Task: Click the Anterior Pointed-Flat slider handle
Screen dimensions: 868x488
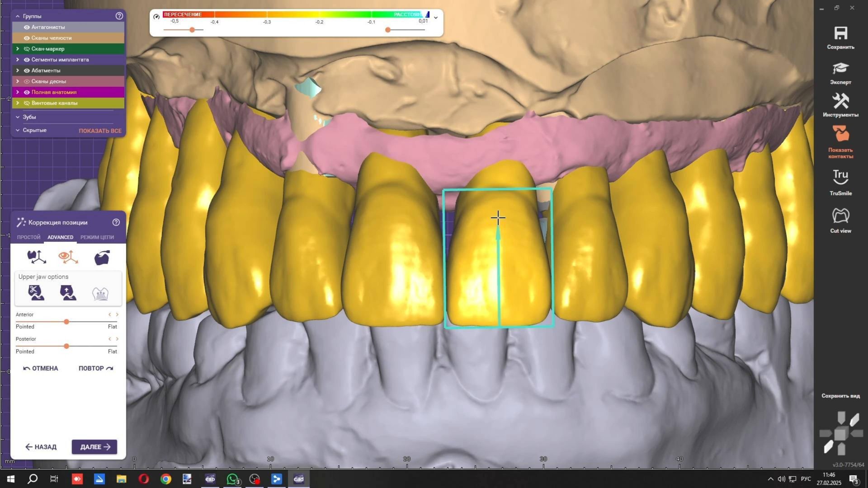Action: (x=66, y=322)
